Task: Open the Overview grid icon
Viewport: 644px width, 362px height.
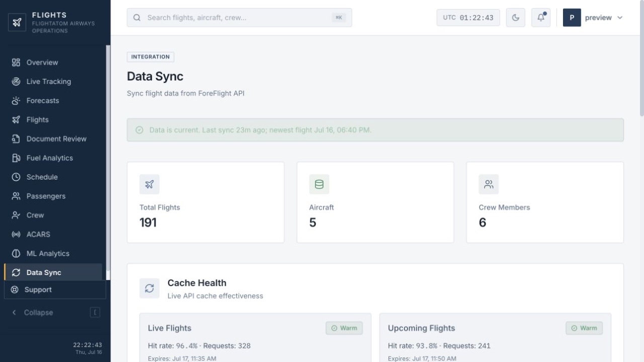Action: pyautogui.click(x=16, y=62)
